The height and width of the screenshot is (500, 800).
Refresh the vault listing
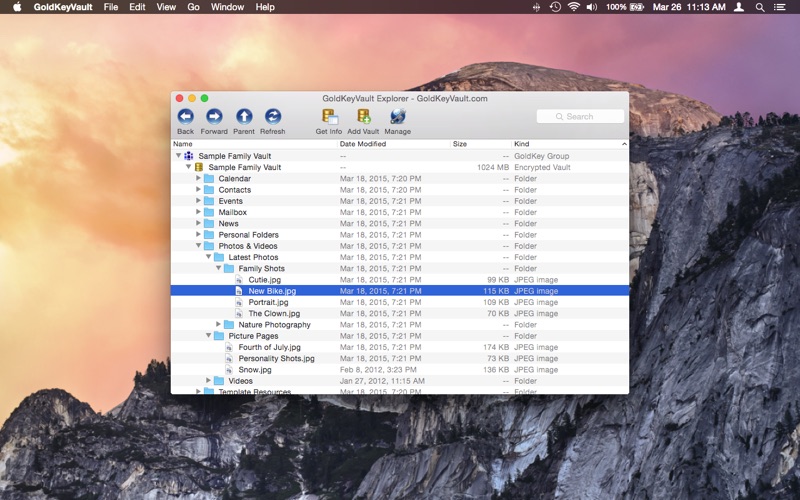272,117
